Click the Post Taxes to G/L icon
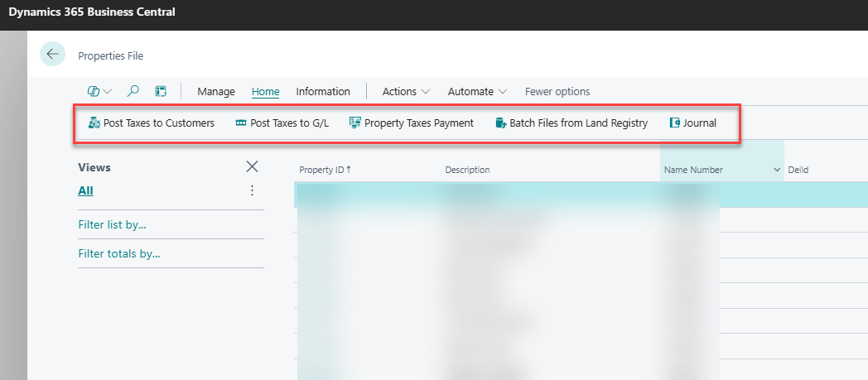This screenshot has height=380, width=868. 241,123
